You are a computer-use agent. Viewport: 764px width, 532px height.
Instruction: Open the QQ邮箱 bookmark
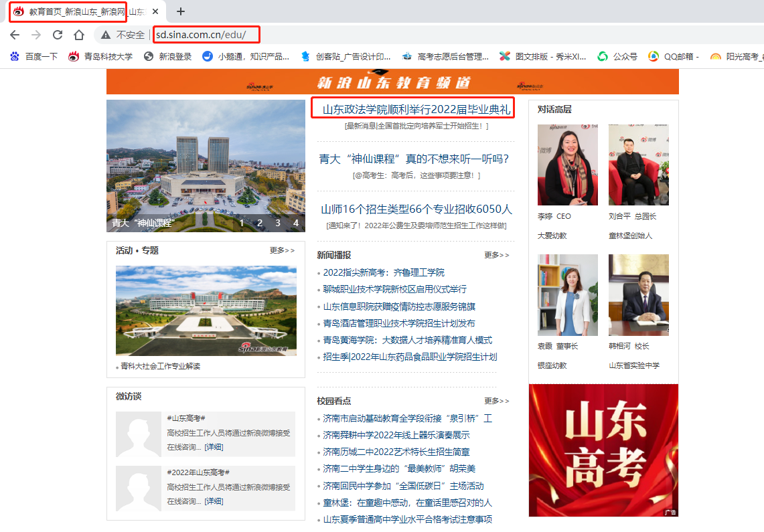674,56
